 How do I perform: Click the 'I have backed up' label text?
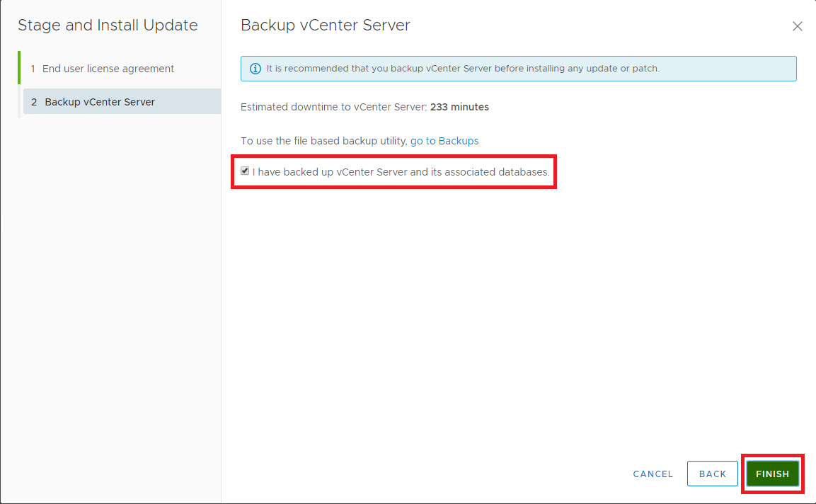click(x=401, y=172)
